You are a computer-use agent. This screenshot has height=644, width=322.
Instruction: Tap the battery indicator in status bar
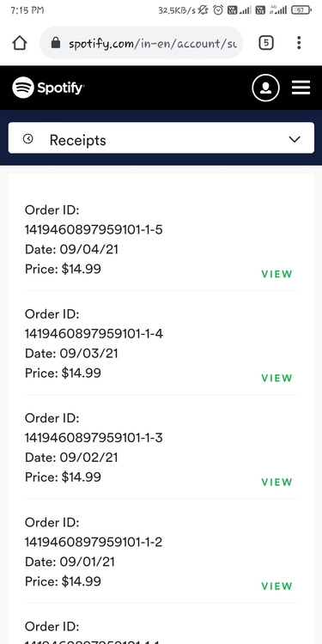click(x=301, y=9)
